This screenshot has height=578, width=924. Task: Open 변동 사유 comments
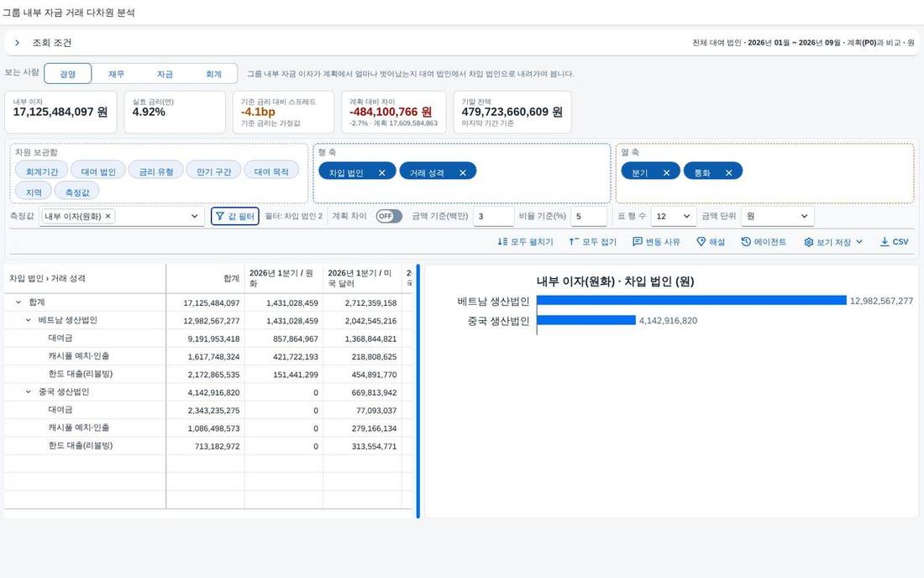pos(656,242)
